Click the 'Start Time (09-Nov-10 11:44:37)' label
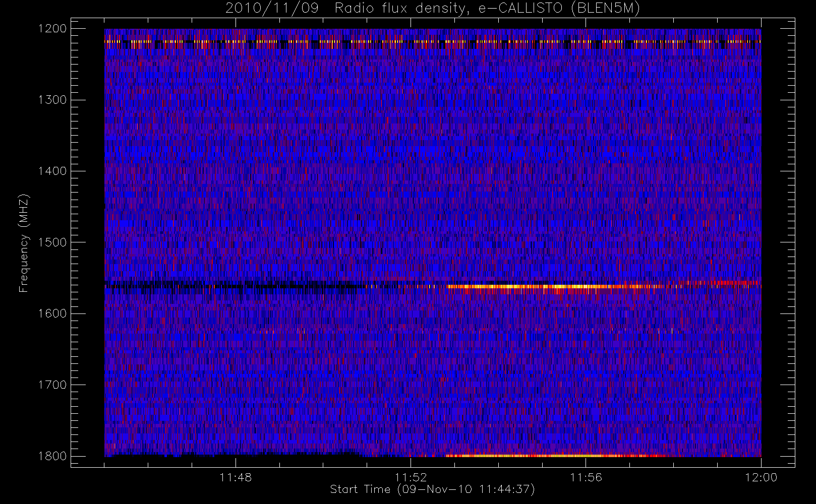 pos(432,489)
